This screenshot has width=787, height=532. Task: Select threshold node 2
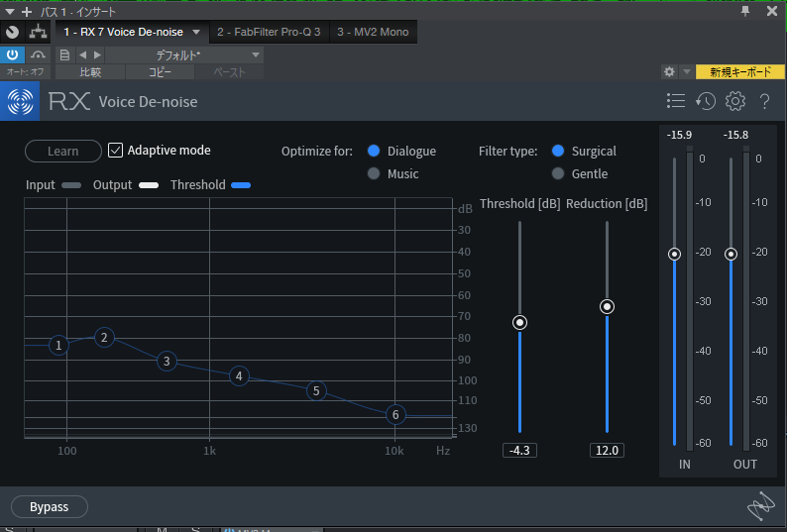104,338
